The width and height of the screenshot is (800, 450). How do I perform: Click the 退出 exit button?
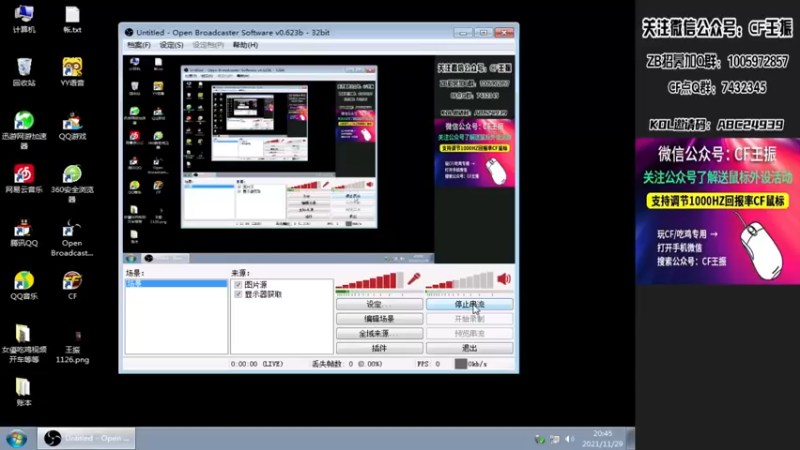pos(469,348)
